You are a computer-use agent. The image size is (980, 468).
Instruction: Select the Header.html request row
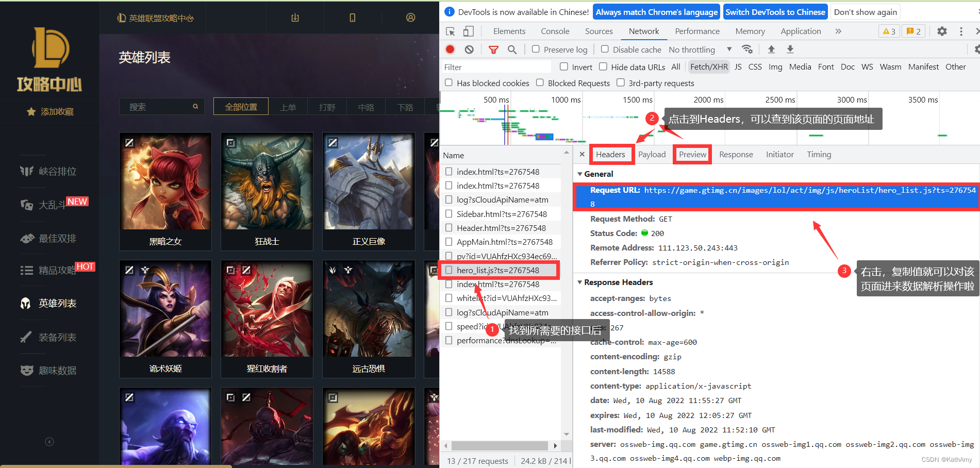tap(500, 228)
